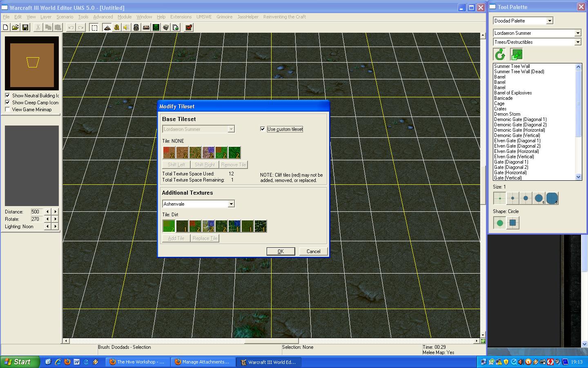Click the Test Map icon in toolbar
The image size is (588, 368).
(189, 27)
